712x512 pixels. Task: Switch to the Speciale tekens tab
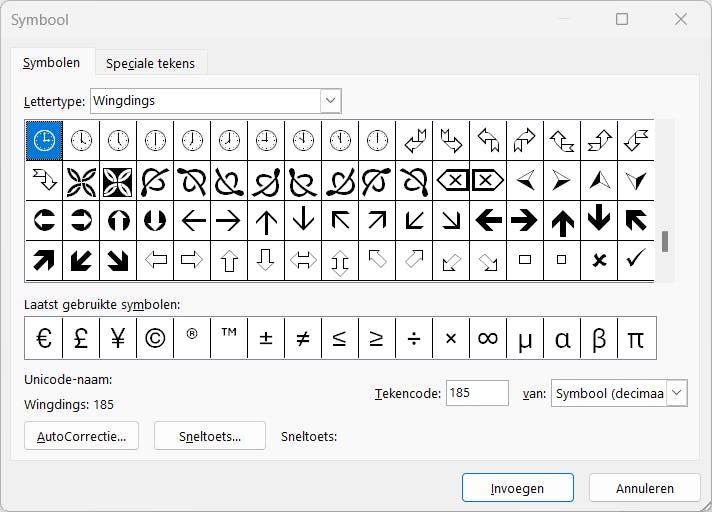pyautogui.click(x=151, y=63)
